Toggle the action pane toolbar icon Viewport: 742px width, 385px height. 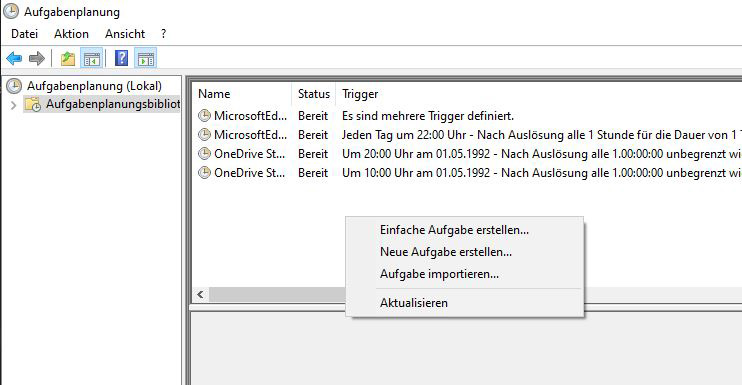point(145,59)
